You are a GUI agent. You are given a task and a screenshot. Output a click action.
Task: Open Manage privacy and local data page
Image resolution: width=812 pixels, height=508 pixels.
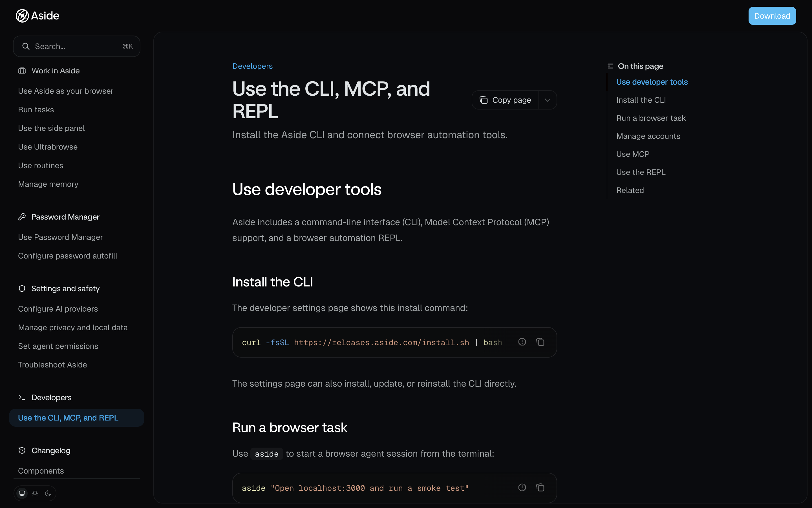click(73, 328)
